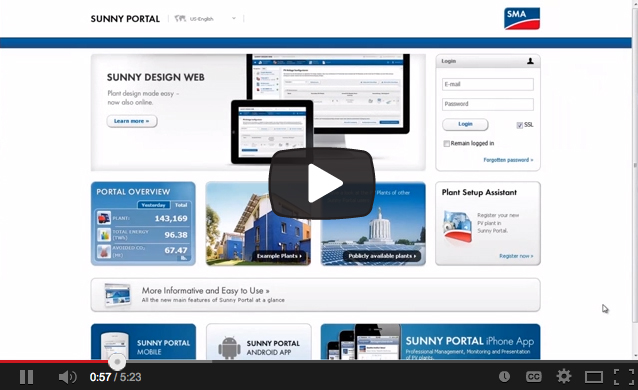Open the Forgotten password link
Viewport: 638px width, 390px height.
click(x=508, y=160)
